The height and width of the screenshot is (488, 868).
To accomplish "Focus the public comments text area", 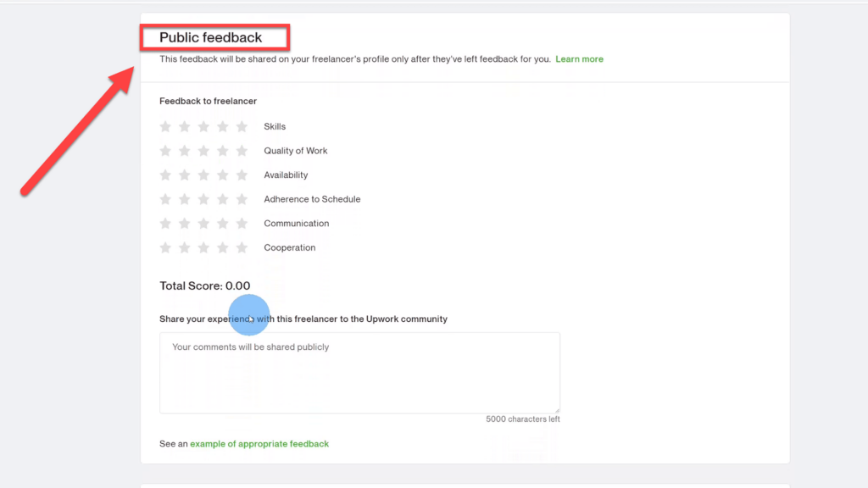I will tap(359, 373).
